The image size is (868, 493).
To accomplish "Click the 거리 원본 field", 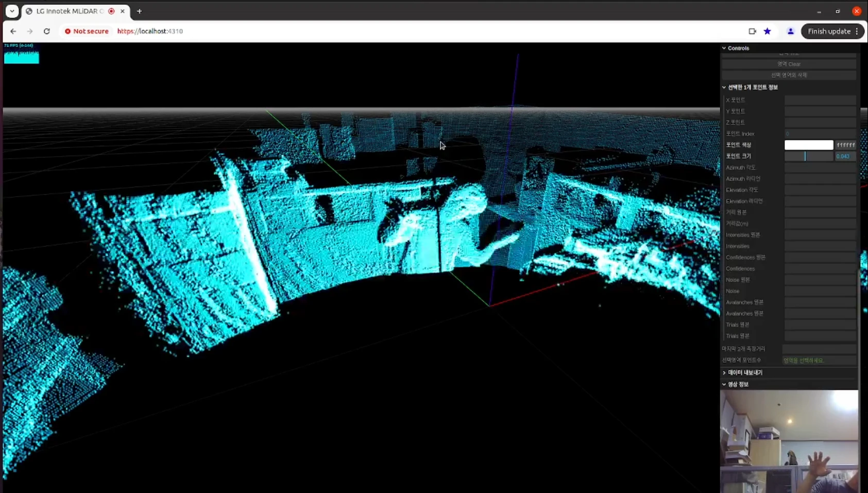I will (x=820, y=212).
